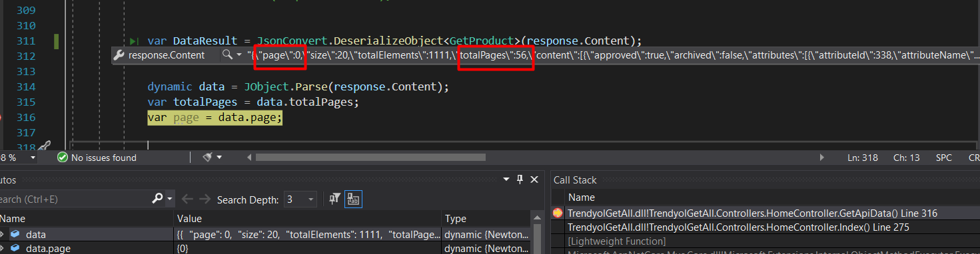Open the Search Depth combo box
Viewport: 980px width, 254px height.
point(300,199)
